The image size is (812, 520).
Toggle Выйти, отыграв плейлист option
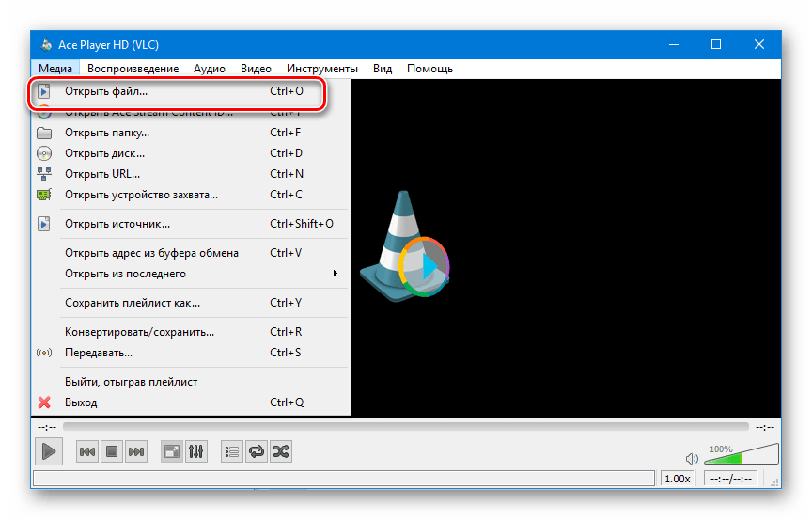coord(191,382)
